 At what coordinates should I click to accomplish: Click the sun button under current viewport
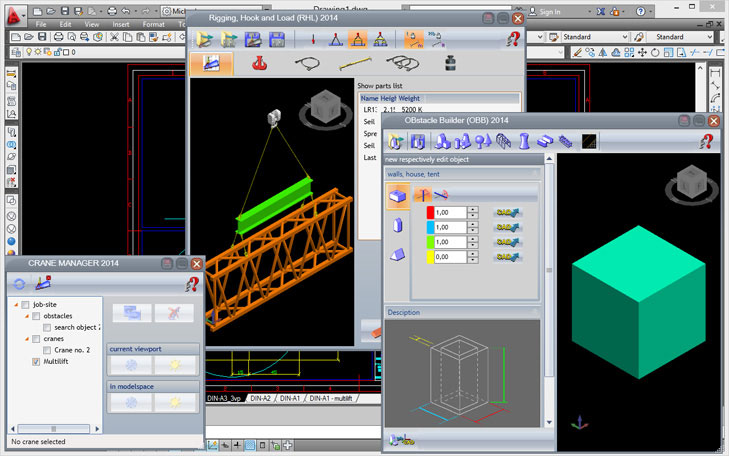click(175, 365)
